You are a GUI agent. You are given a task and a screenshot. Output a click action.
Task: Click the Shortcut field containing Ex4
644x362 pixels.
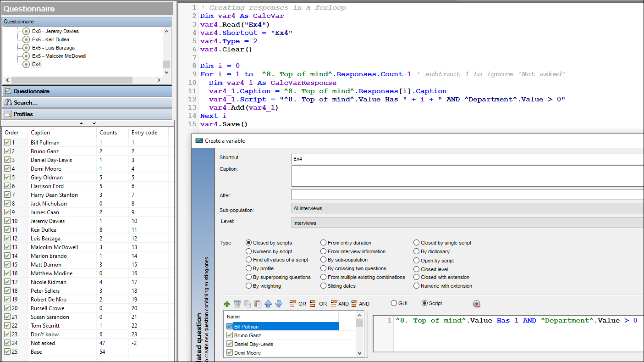coord(468,159)
